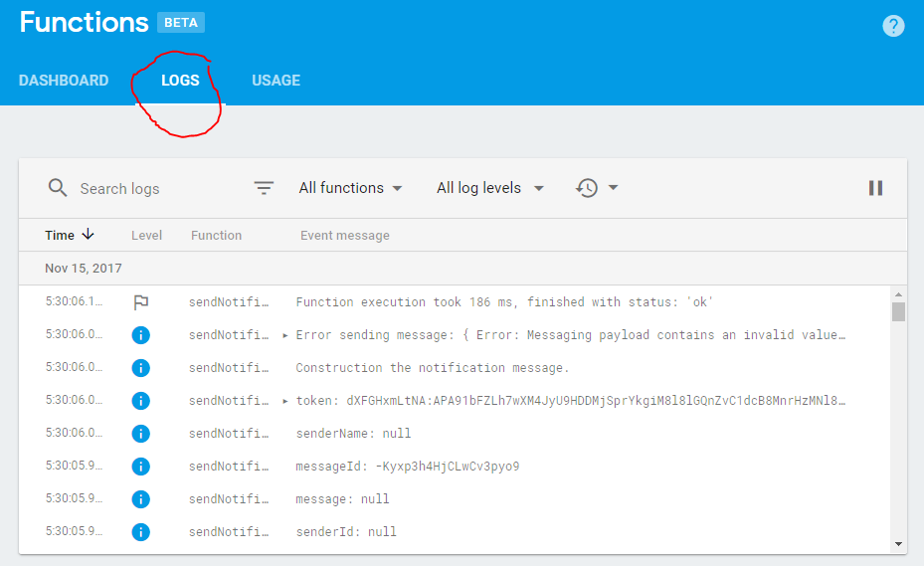Switch to the Usage tab

click(x=277, y=81)
